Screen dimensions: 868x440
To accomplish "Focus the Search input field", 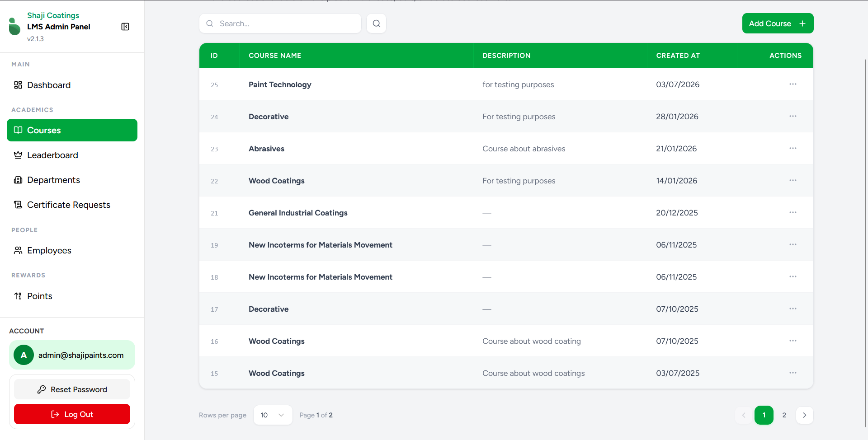I will [x=280, y=23].
